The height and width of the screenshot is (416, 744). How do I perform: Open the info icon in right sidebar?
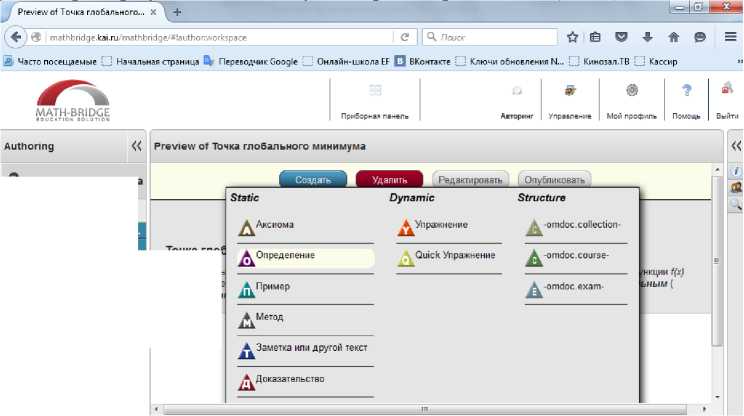(x=736, y=172)
